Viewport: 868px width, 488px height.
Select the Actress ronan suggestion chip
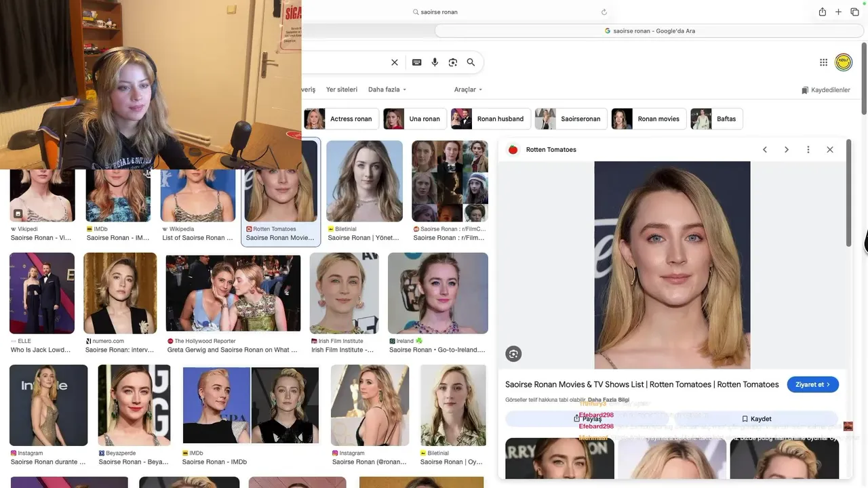coord(341,119)
